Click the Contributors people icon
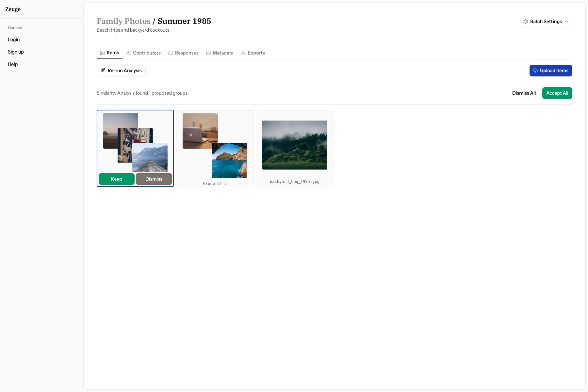 (128, 53)
